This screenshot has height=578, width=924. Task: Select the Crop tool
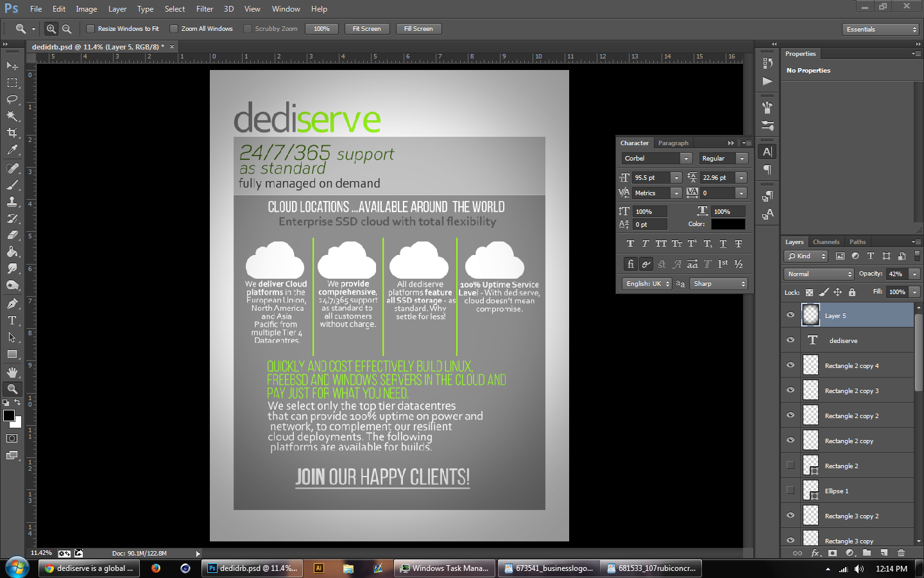(12, 133)
